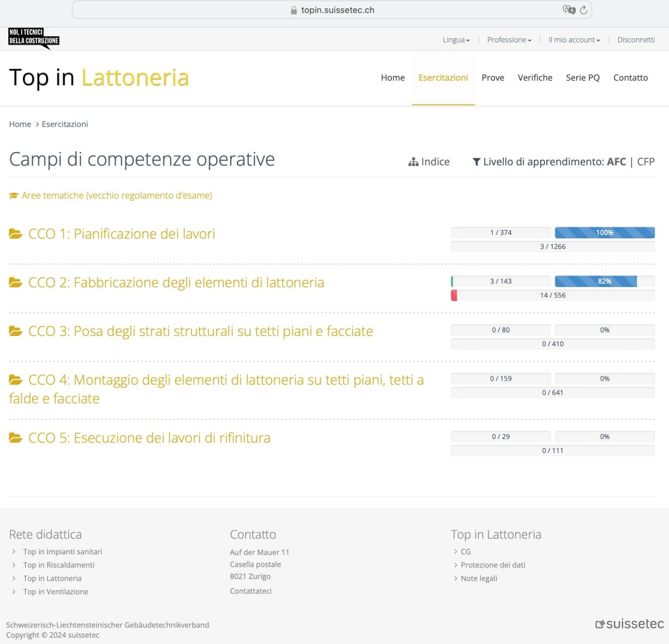Open the Contatto nav tab
The width and height of the screenshot is (669, 644).
[x=631, y=77]
